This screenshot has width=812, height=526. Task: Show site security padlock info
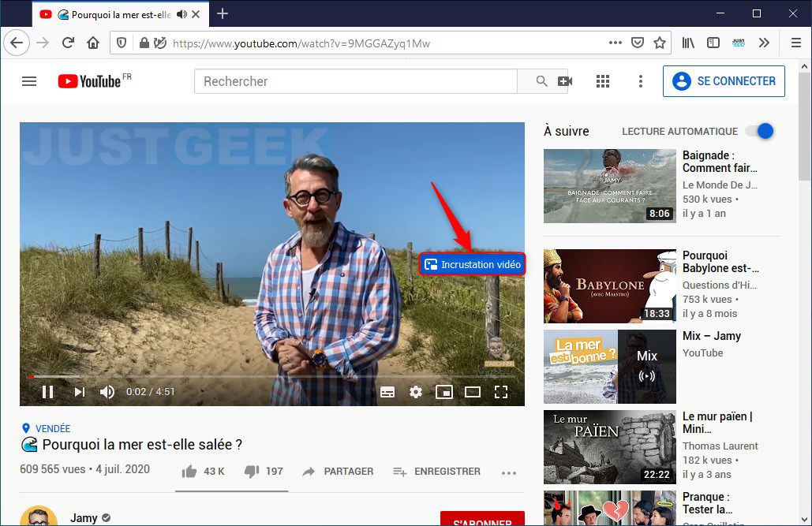pyautogui.click(x=144, y=43)
